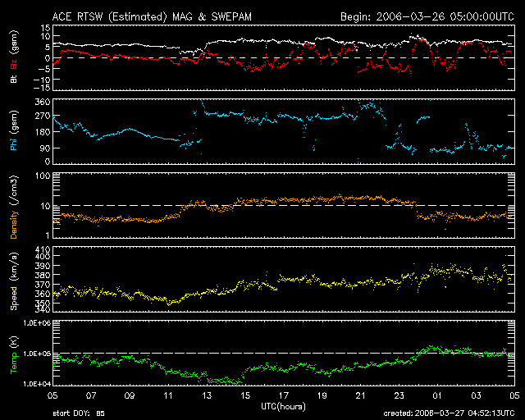Click the '360' tick on the Phi axis

point(43,103)
